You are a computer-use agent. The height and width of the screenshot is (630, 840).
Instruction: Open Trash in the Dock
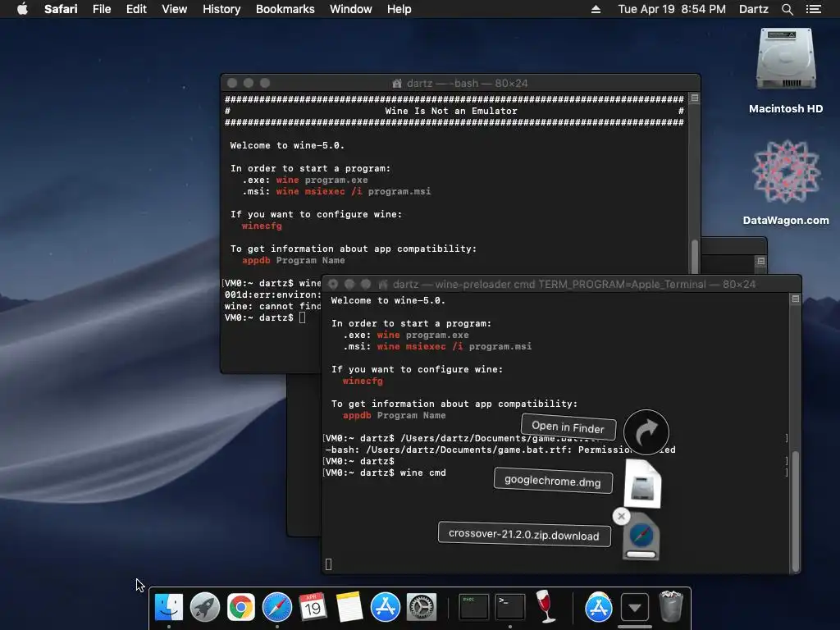point(671,606)
